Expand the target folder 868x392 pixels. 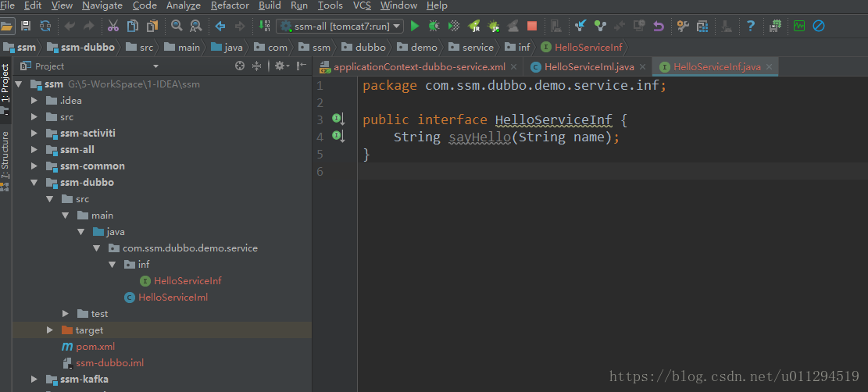pos(50,330)
